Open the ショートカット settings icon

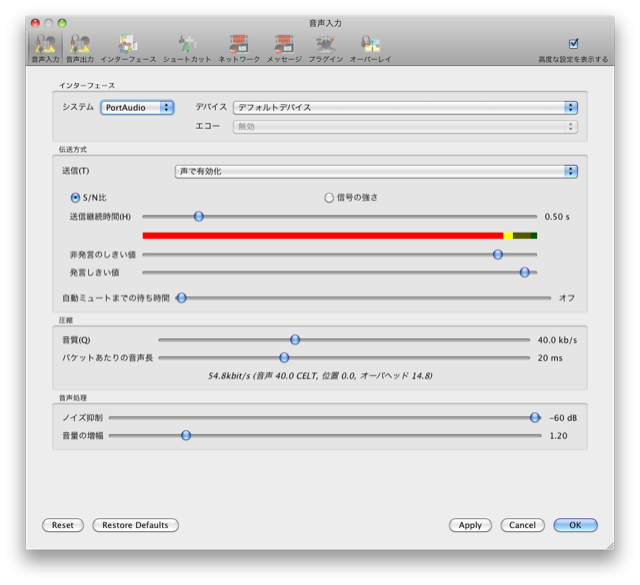(187, 47)
